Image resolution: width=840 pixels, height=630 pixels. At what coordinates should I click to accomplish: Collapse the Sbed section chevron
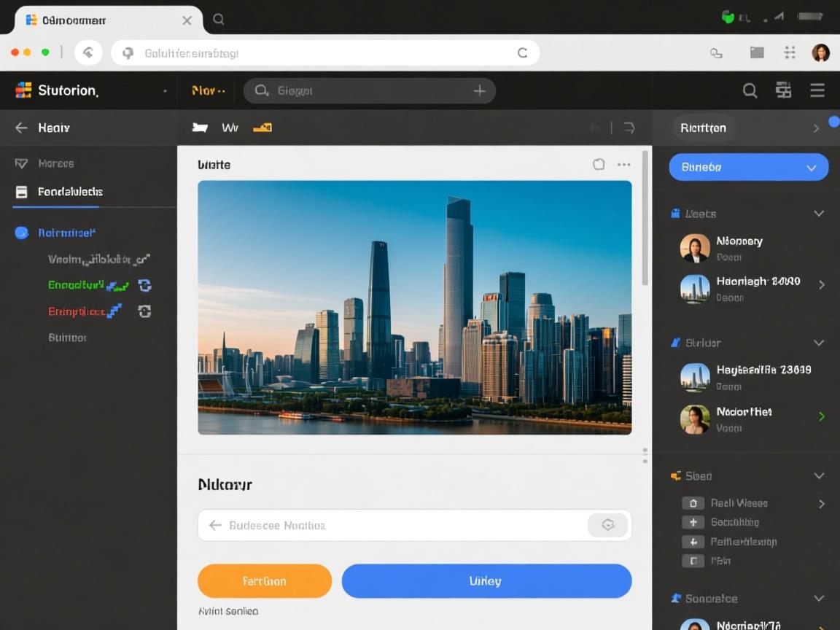click(819, 476)
